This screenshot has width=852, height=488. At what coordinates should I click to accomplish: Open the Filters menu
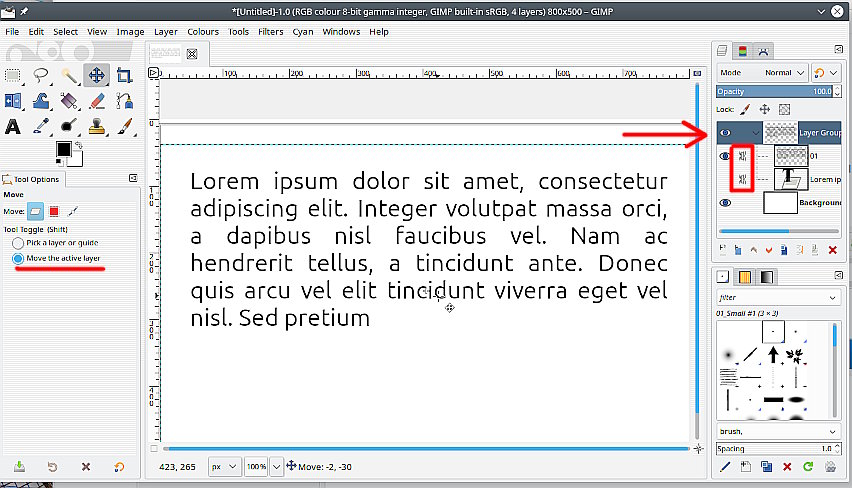271,32
